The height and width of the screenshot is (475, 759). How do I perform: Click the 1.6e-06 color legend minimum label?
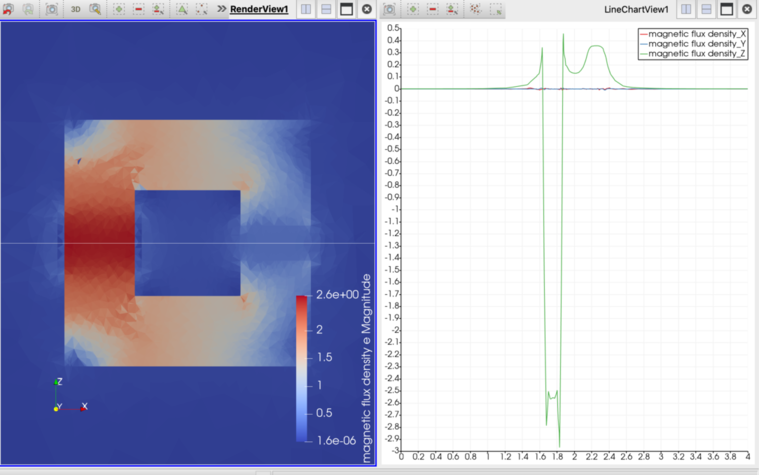click(x=336, y=441)
